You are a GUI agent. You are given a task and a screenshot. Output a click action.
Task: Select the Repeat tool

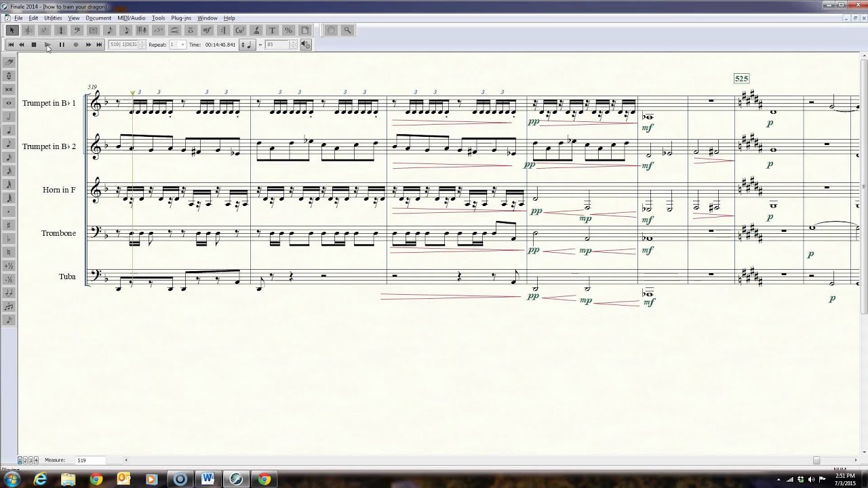tap(223, 30)
